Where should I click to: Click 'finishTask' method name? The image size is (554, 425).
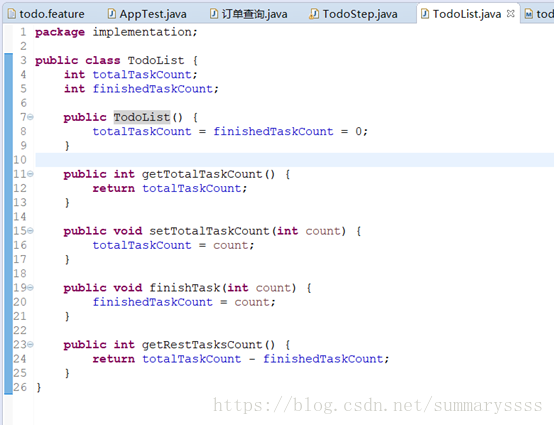click(x=184, y=288)
